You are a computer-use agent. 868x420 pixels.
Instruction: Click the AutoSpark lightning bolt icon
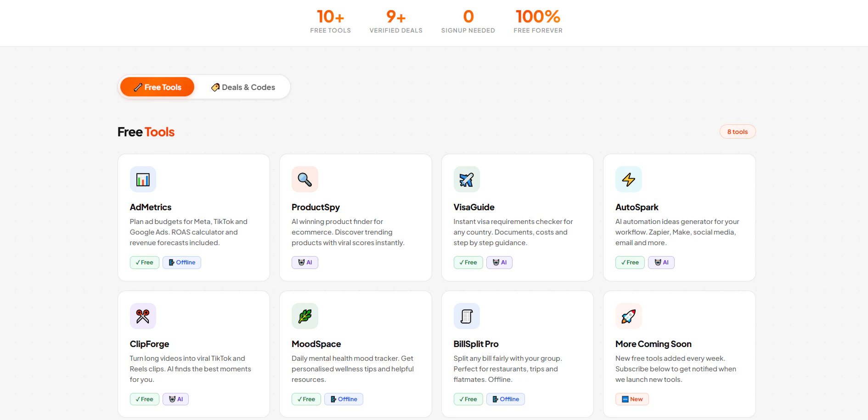click(x=629, y=179)
